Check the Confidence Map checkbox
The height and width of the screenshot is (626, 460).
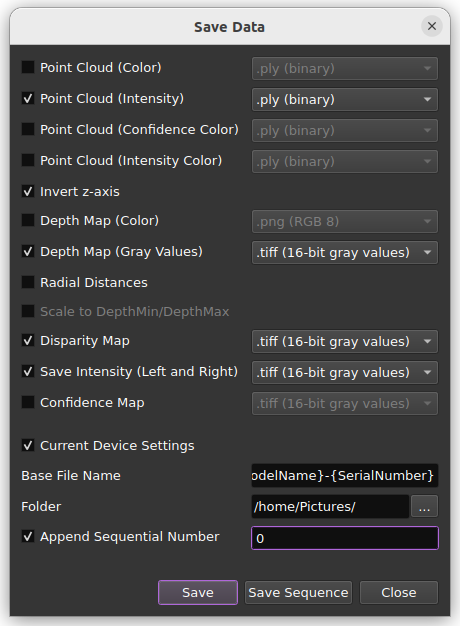point(28,402)
